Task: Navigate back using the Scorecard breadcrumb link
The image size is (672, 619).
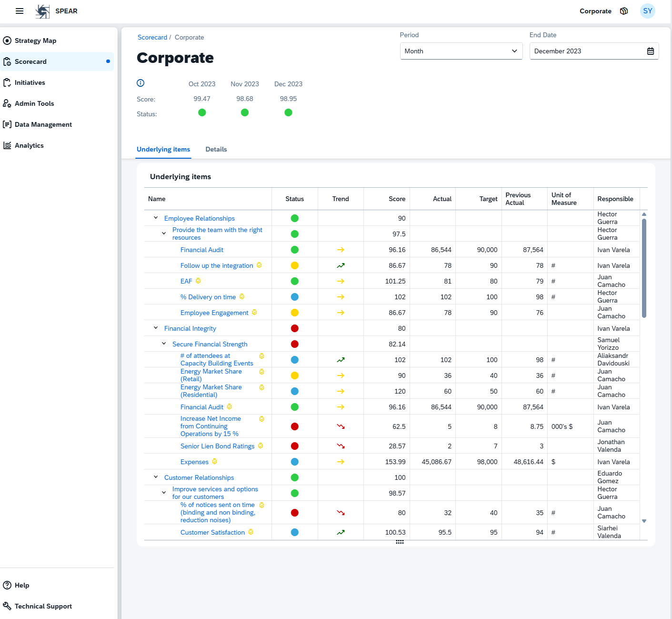Action: [152, 37]
